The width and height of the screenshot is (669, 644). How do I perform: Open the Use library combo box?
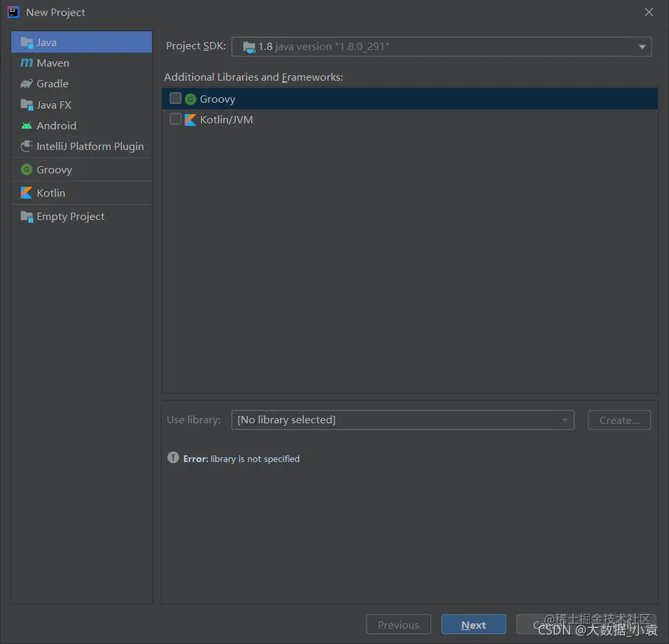pyautogui.click(x=402, y=420)
